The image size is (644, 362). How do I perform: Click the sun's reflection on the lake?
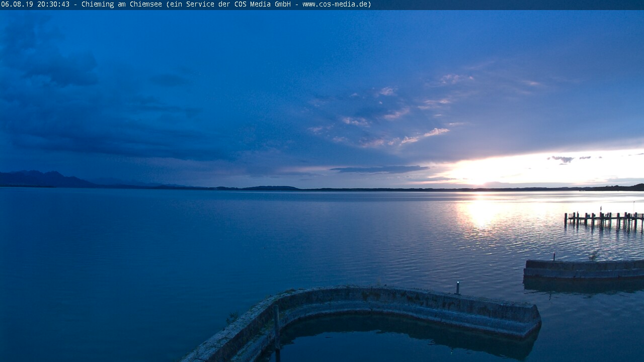pos(480,211)
